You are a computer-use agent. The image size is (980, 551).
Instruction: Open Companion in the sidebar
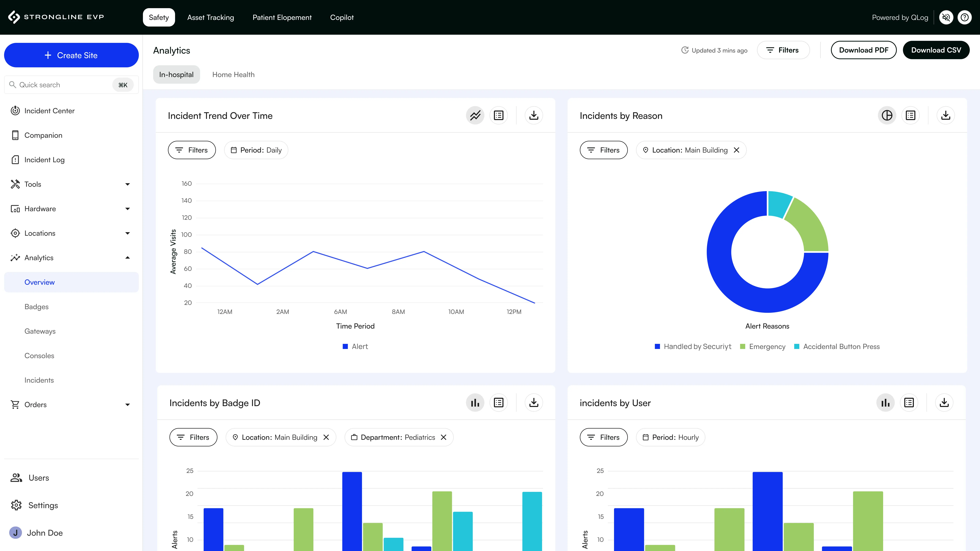coord(43,135)
